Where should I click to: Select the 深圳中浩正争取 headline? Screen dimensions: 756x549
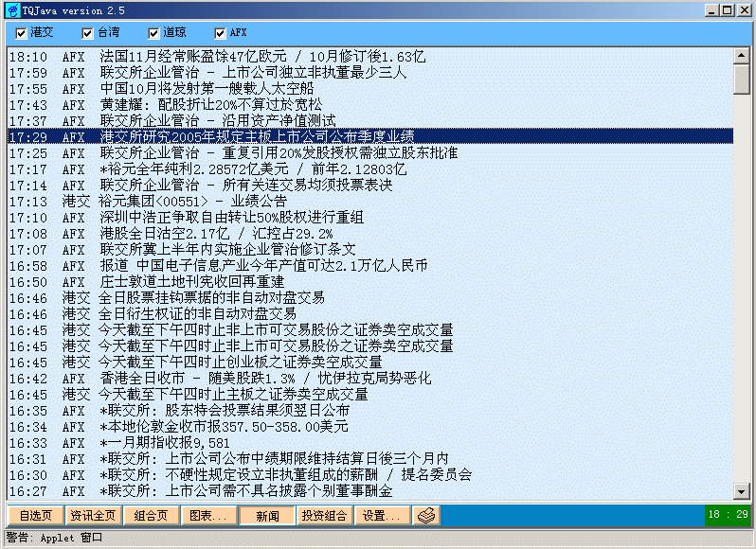(370, 218)
